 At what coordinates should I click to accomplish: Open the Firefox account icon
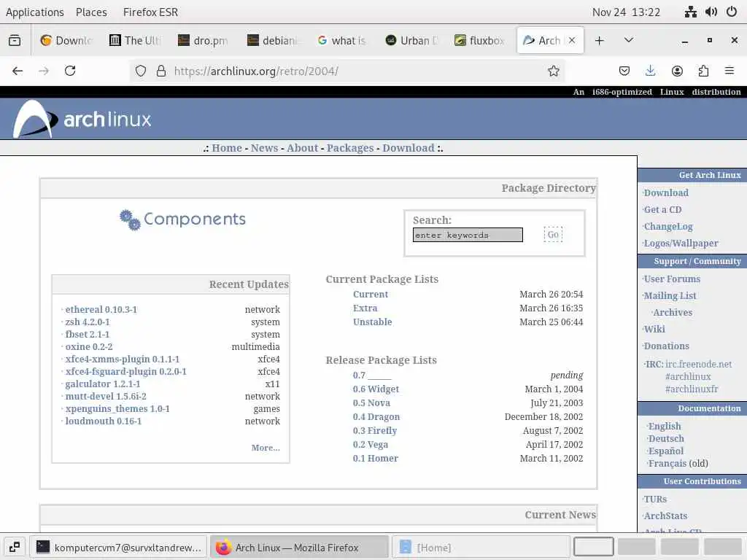(x=677, y=71)
